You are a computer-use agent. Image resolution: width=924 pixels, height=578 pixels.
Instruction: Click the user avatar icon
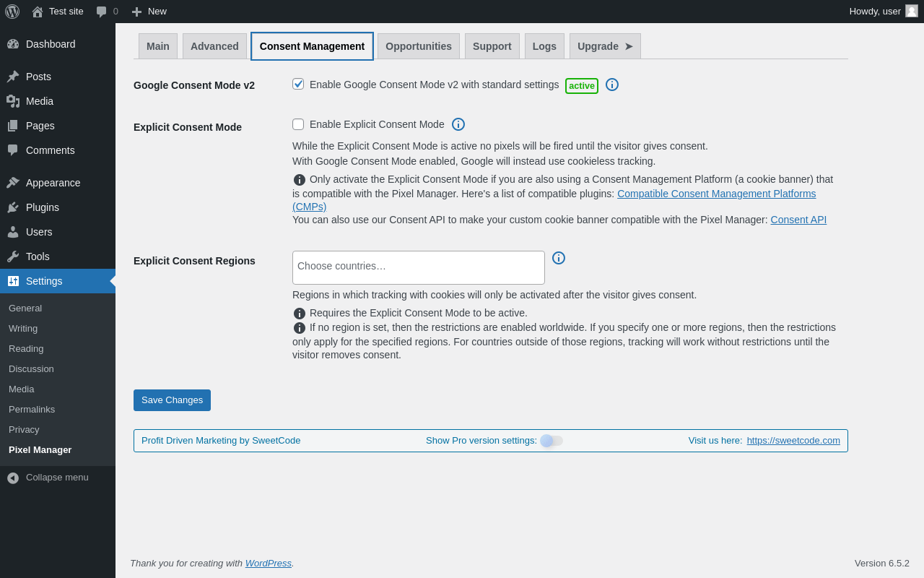pos(912,11)
